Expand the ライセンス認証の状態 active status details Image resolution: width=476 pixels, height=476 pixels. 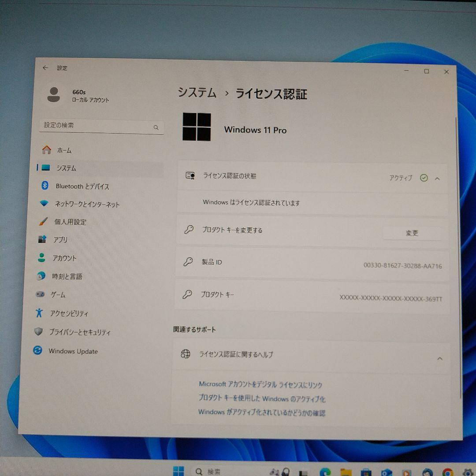coord(438,178)
